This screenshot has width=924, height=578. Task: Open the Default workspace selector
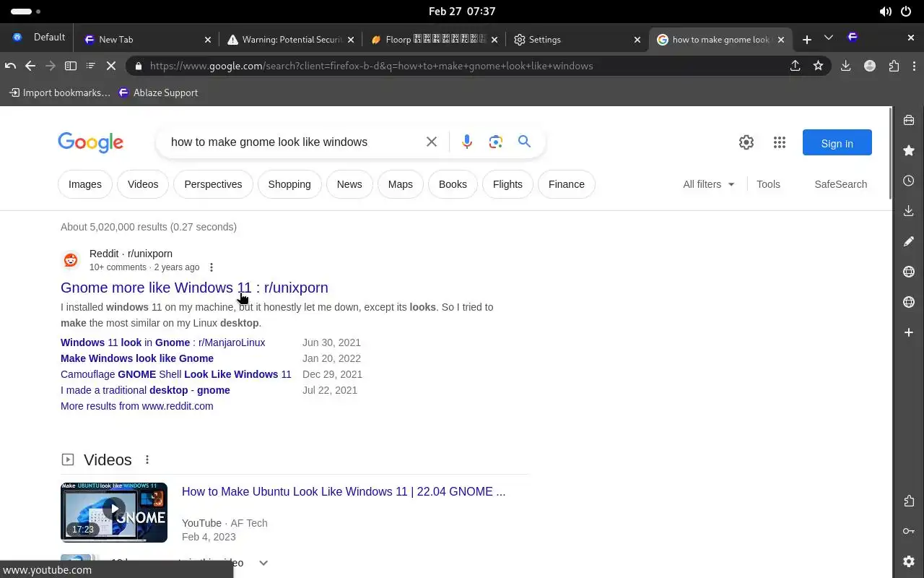(39, 38)
